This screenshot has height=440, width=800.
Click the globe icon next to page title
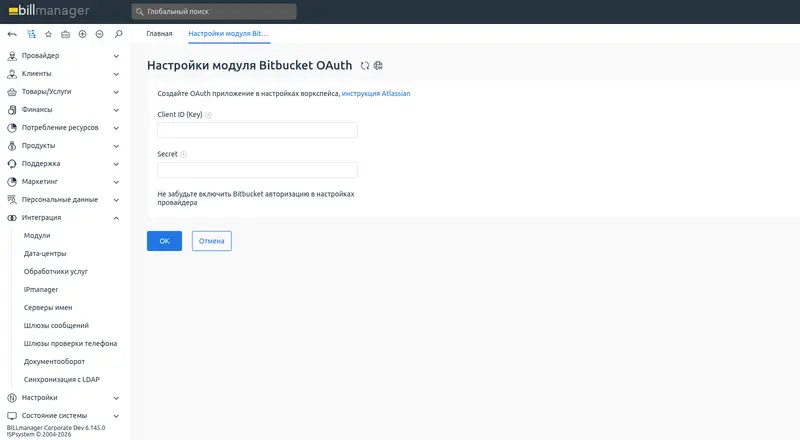tap(378, 65)
